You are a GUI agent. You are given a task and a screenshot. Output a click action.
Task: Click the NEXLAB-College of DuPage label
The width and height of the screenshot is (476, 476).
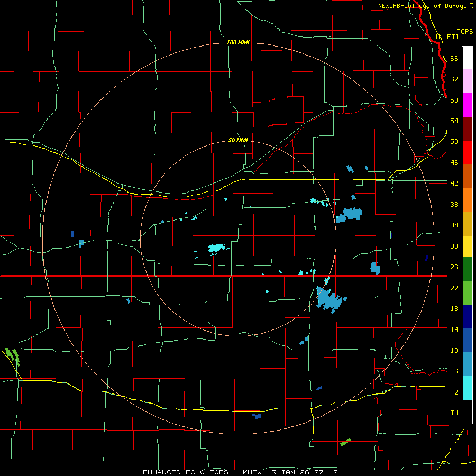pos(422,6)
